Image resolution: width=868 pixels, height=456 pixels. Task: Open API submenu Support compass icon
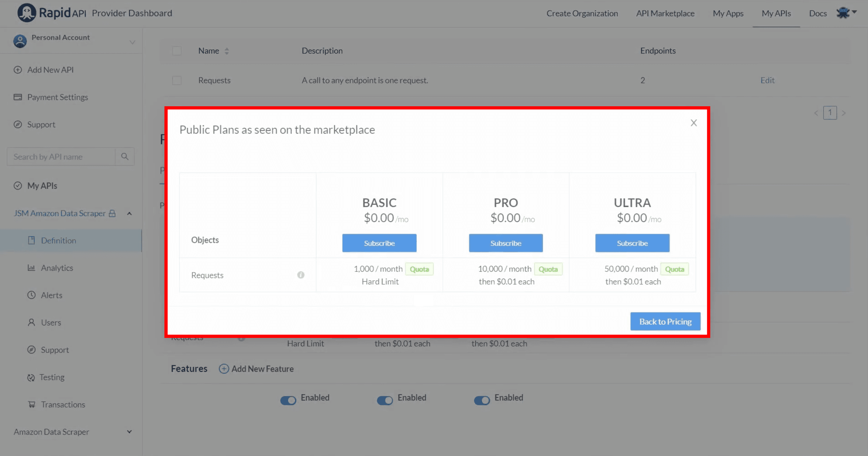coord(31,350)
